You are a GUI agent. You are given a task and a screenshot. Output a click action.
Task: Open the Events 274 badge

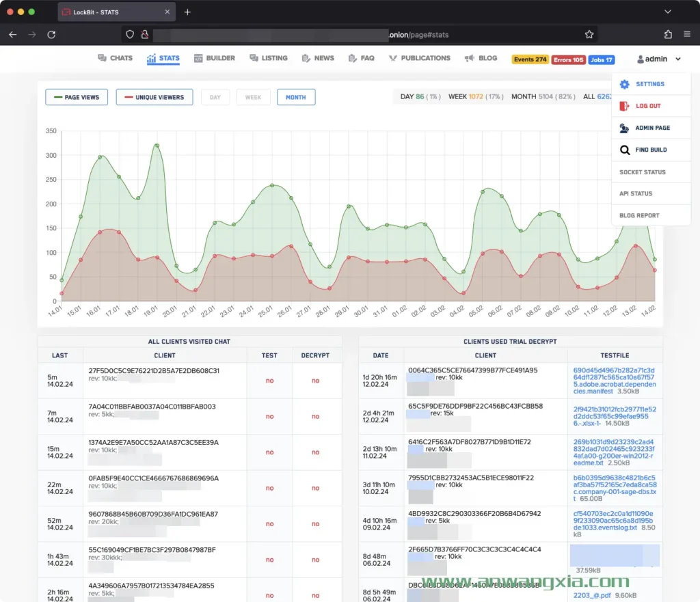[x=530, y=59]
